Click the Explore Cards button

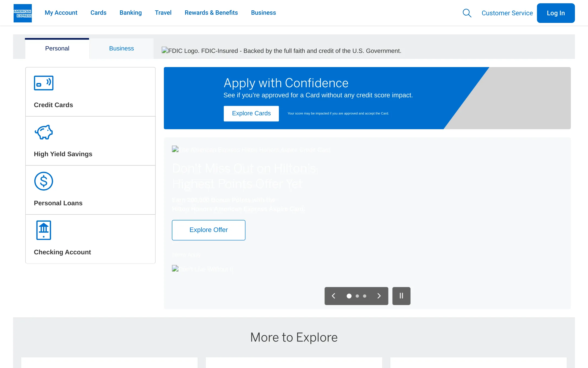pyautogui.click(x=251, y=113)
